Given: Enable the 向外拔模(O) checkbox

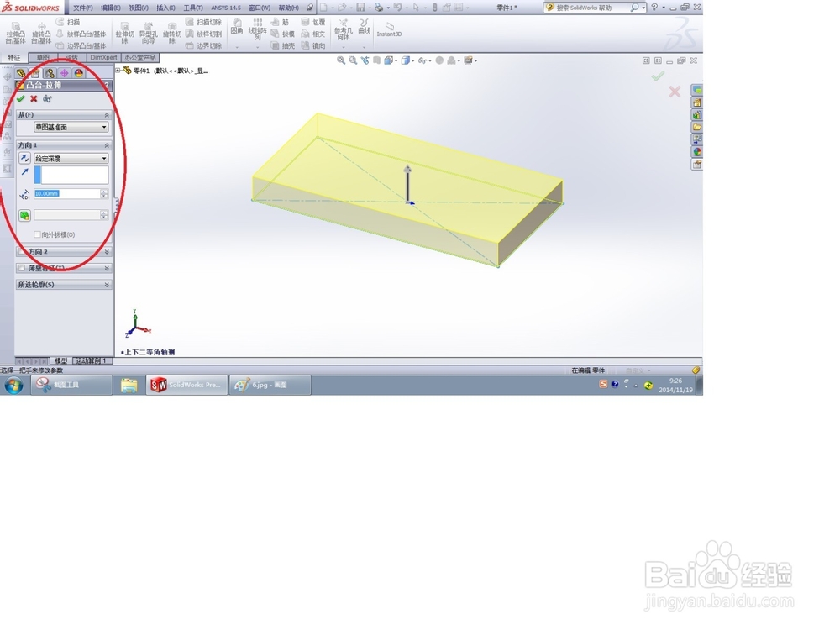Looking at the screenshot, I should point(37,234).
